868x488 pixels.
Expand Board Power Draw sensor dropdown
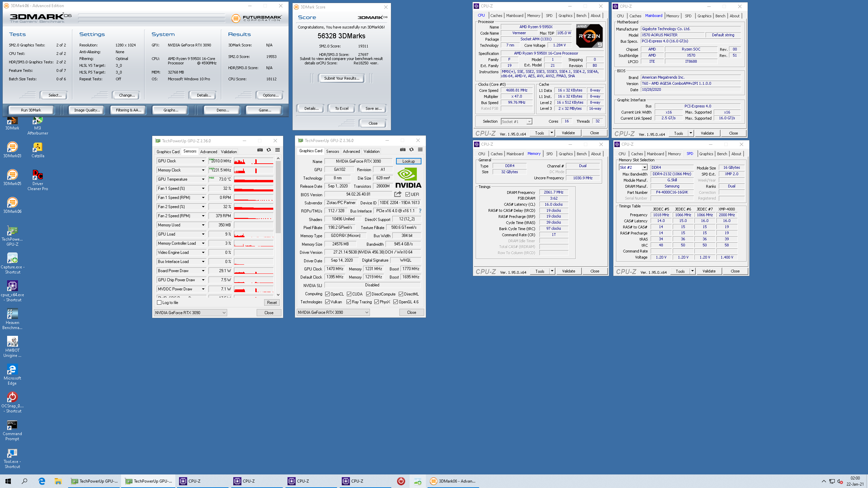pyautogui.click(x=203, y=271)
